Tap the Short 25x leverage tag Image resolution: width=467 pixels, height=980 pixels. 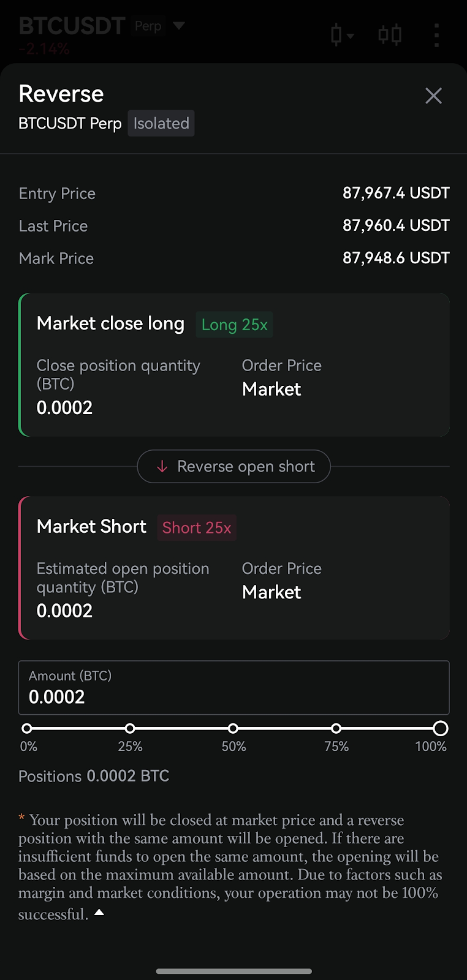(x=197, y=528)
